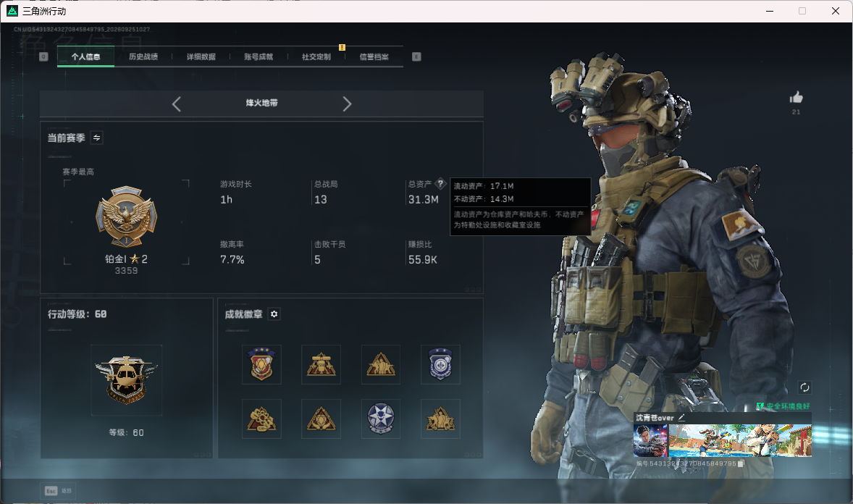This screenshot has width=853, height=504.
Task: Click the 烽火地带 mode title
Action: 261,103
